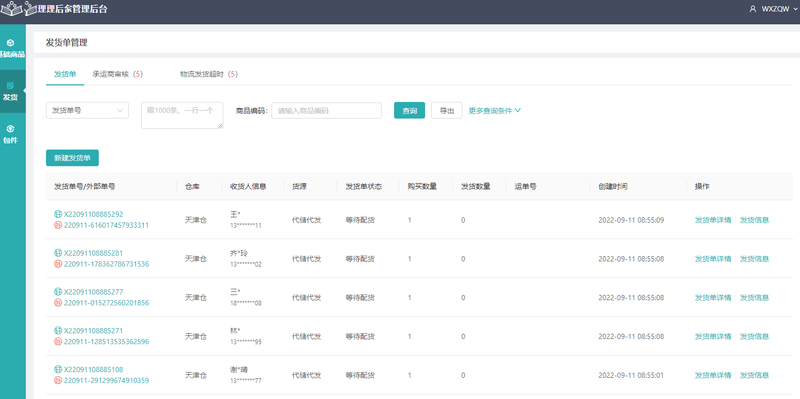Open order X22091108885281 link
Screen dimensions: 800x399
pos(93,253)
